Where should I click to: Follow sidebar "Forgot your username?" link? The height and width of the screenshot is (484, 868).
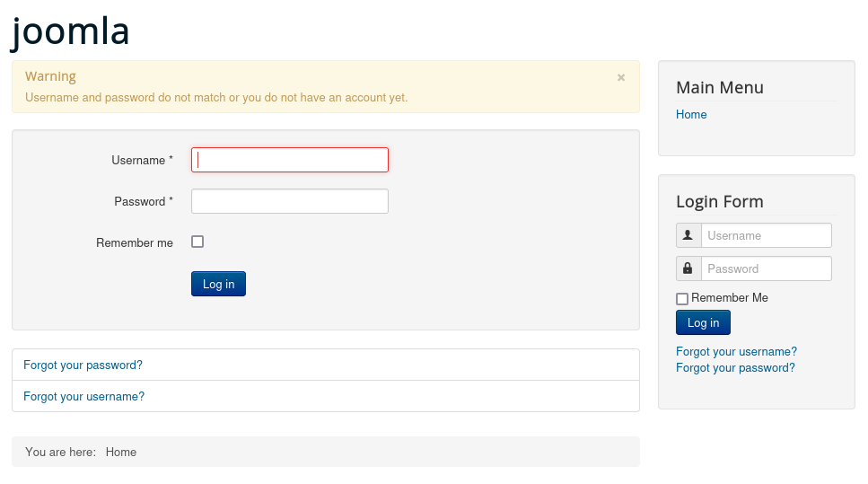[x=736, y=352]
